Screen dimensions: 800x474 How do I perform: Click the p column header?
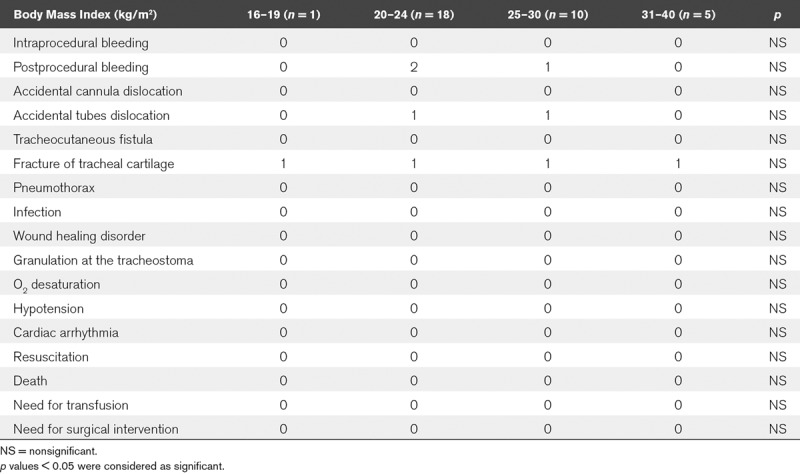point(777,14)
